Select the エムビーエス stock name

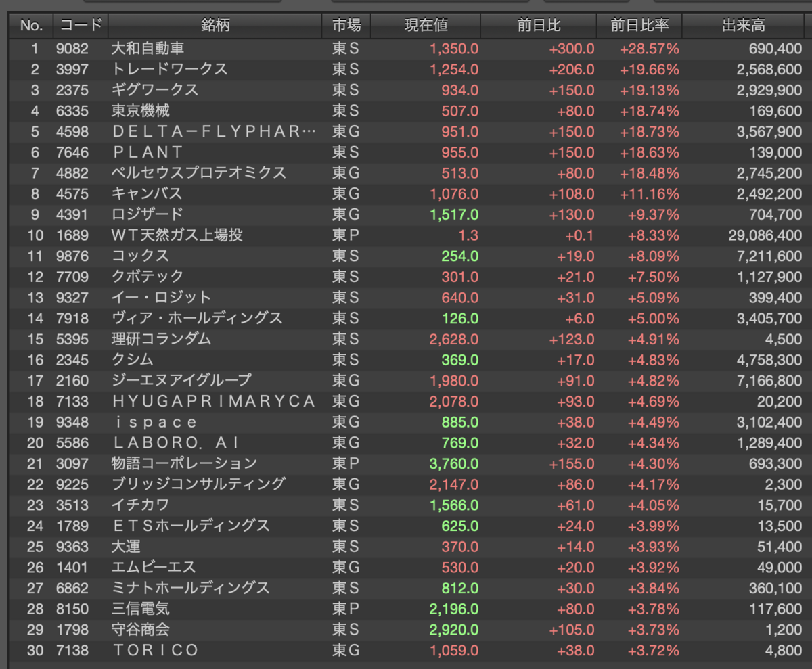[x=154, y=567]
